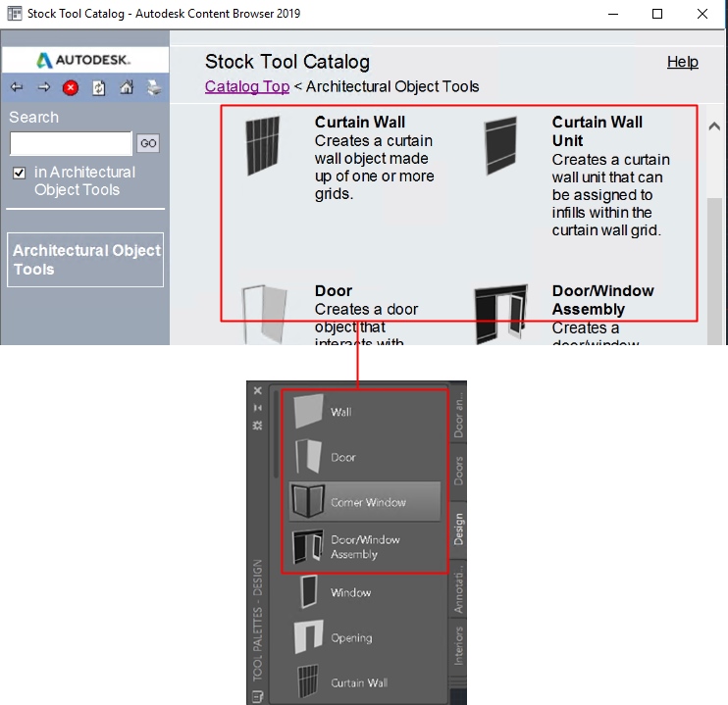Close the tool palette with X
The height and width of the screenshot is (705, 728).
pos(258,391)
